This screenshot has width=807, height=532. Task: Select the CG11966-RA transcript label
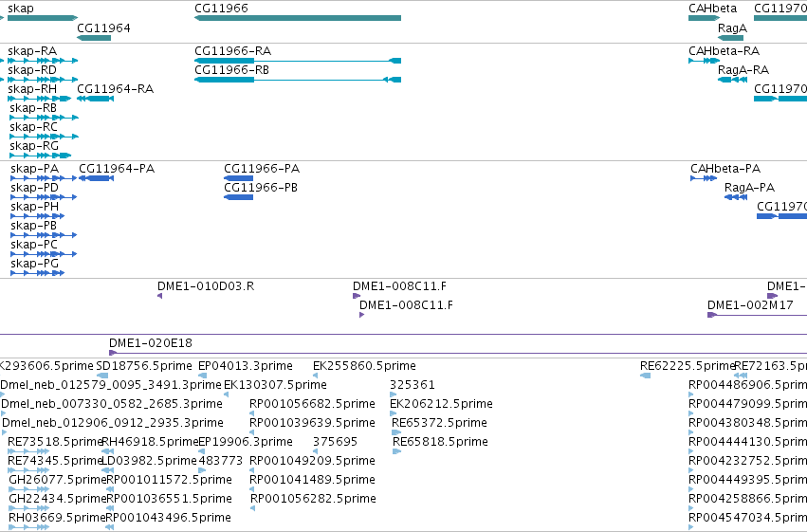232,51
